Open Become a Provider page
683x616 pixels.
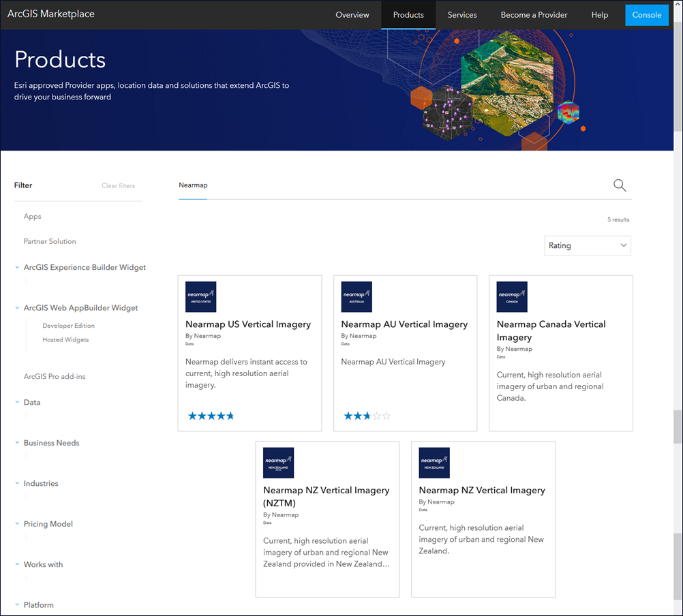click(x=534, y=15)
